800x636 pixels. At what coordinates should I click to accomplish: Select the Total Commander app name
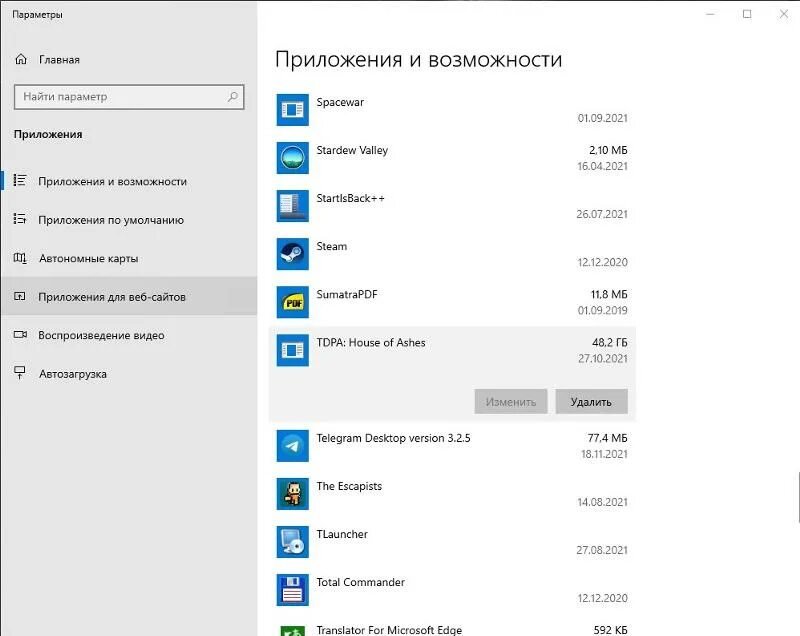tap(360, 582)
